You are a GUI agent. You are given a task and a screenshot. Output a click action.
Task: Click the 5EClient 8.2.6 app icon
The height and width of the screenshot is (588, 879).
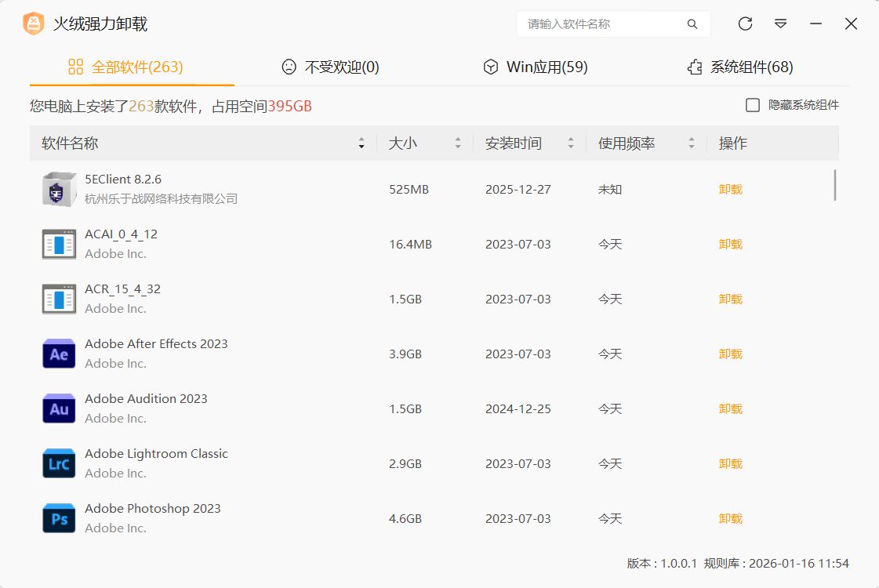click(59, 189)
